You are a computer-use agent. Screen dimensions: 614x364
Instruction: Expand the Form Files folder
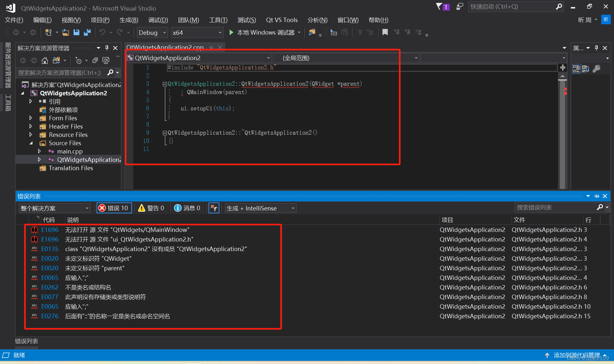31,118
